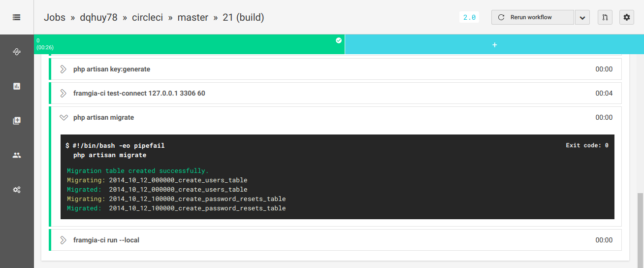Click the Add Projects sidebar icon
The height and width of the screenshot is (268, 644).
(x=17, y=121)
